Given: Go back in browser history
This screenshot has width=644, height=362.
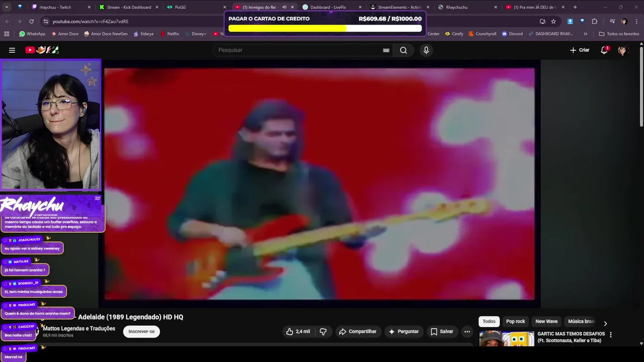Looking at the screenshot, I should [x=7, y=21].
